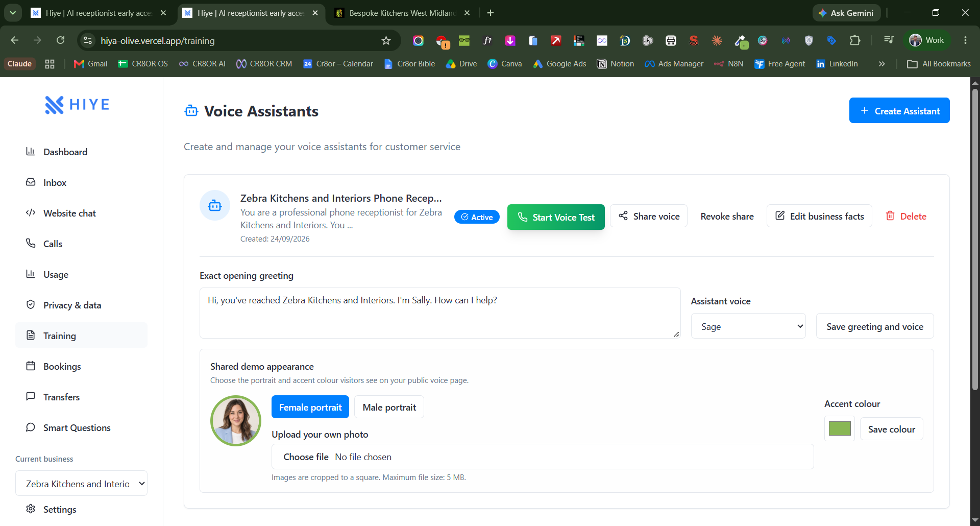Open Calls section in sidebar
Screen dimensions: 980x526
point(81,244)
